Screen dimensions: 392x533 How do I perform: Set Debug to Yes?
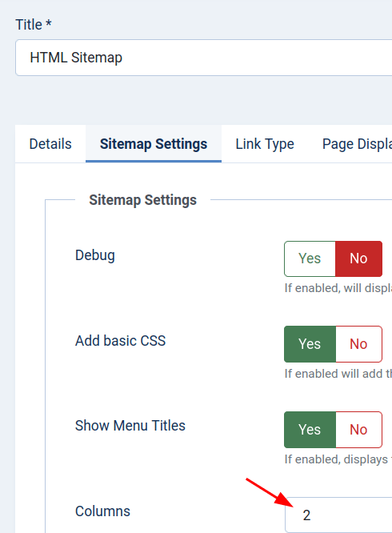pyautogui.click(x=310, y=258)
